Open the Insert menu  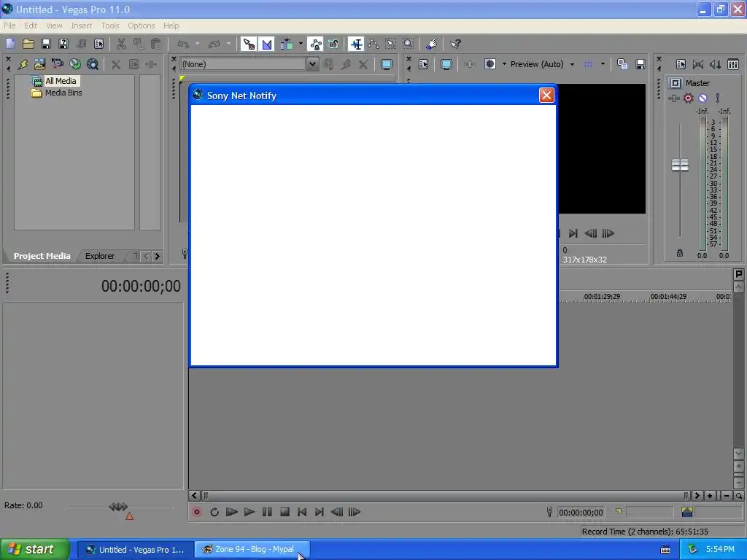coord(82,26)
